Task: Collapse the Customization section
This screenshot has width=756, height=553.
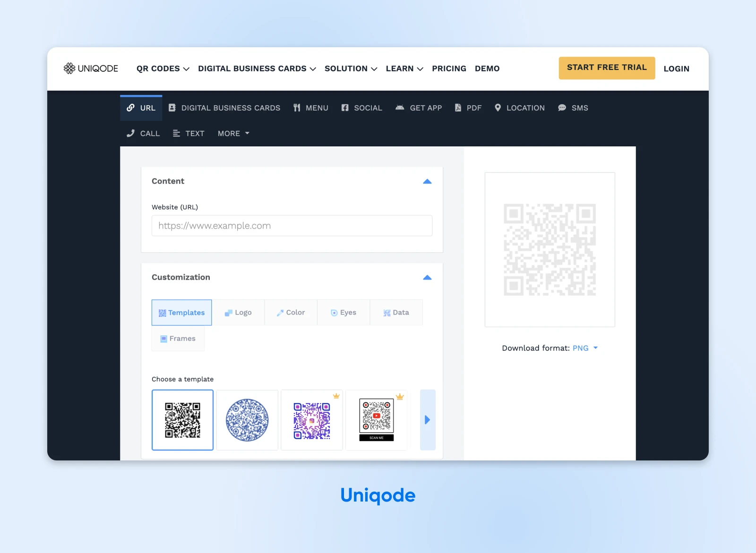Action: tap(427, 277)
